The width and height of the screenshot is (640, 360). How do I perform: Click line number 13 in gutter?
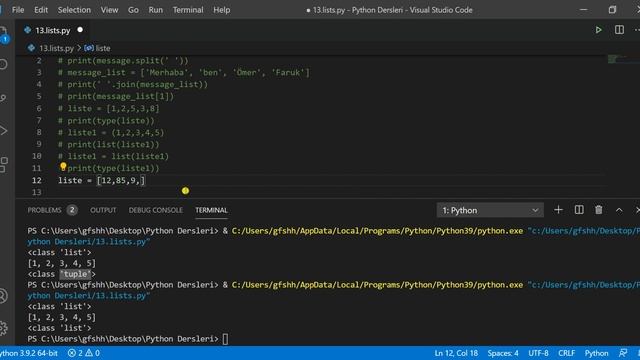point(37,192)
